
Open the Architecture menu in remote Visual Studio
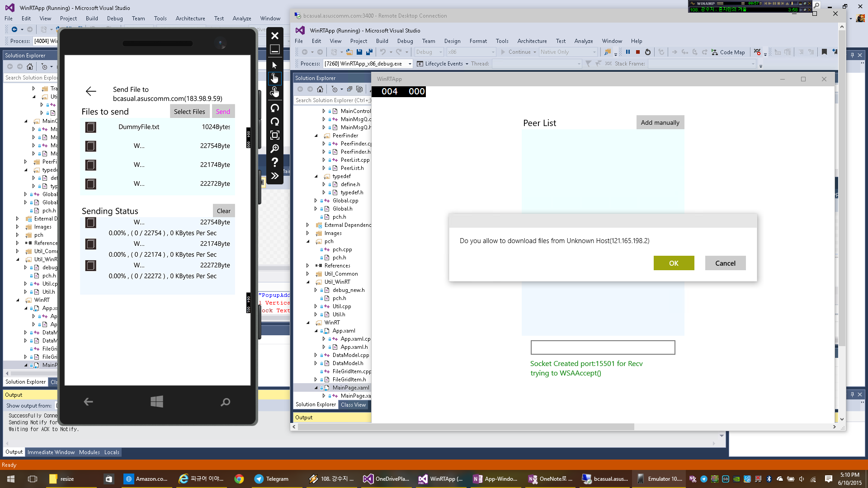pos(532,41)
